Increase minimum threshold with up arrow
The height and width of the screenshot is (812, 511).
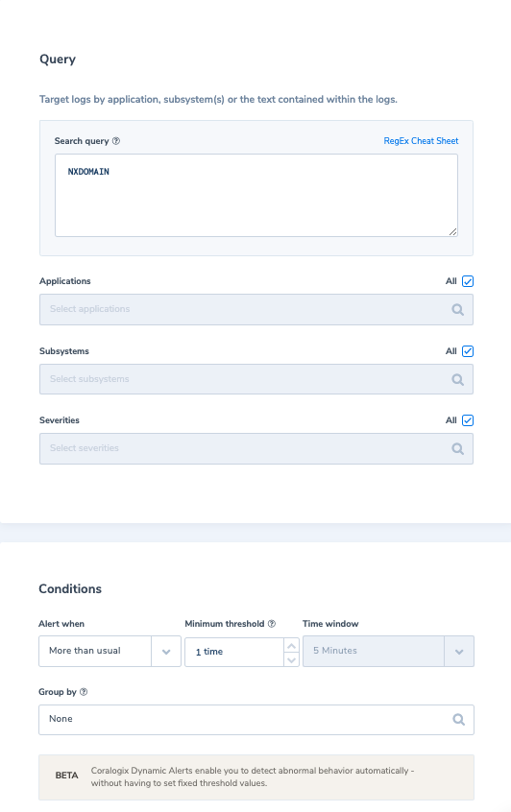(292, 646)
